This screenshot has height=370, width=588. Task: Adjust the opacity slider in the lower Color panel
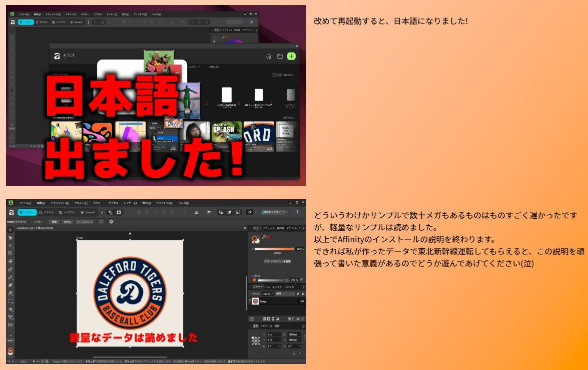(272, 280)
